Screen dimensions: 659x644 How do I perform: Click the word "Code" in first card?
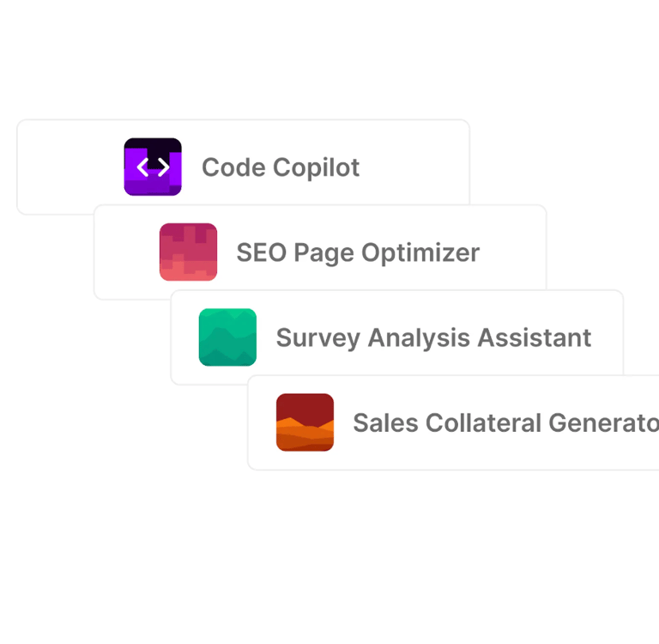(233, 167)
